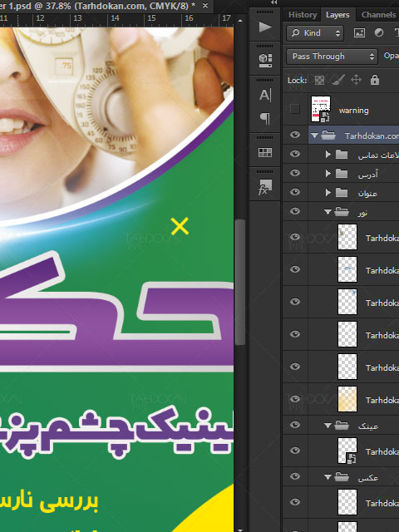Open the Kind filter dropdown
The image size is (399, 532).
315,33
